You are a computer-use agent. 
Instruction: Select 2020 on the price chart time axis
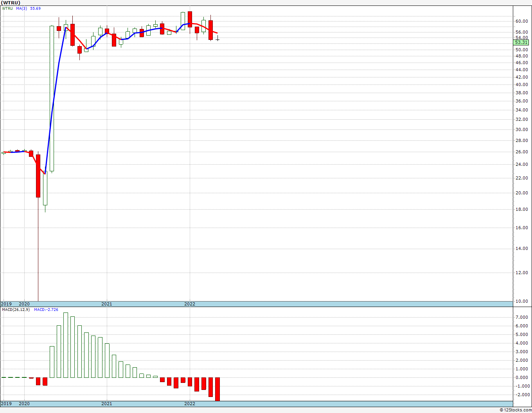pos(24,304)
